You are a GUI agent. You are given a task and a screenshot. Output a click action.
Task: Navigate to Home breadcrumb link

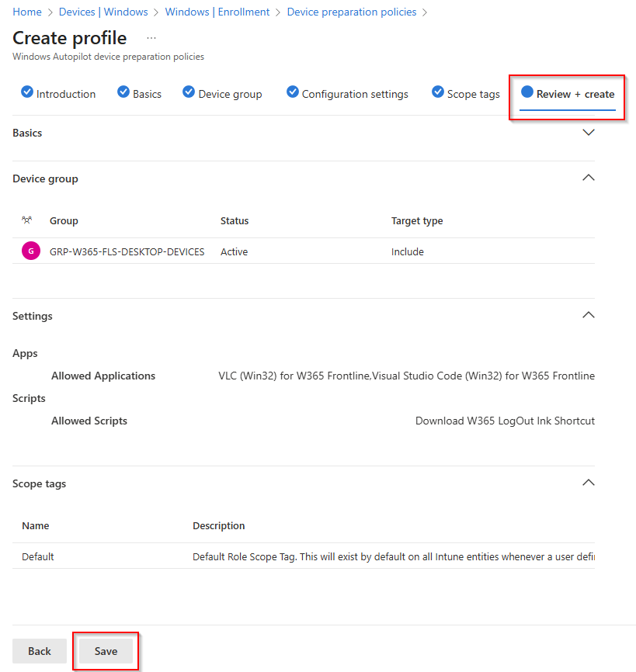[x=27, y=12]
